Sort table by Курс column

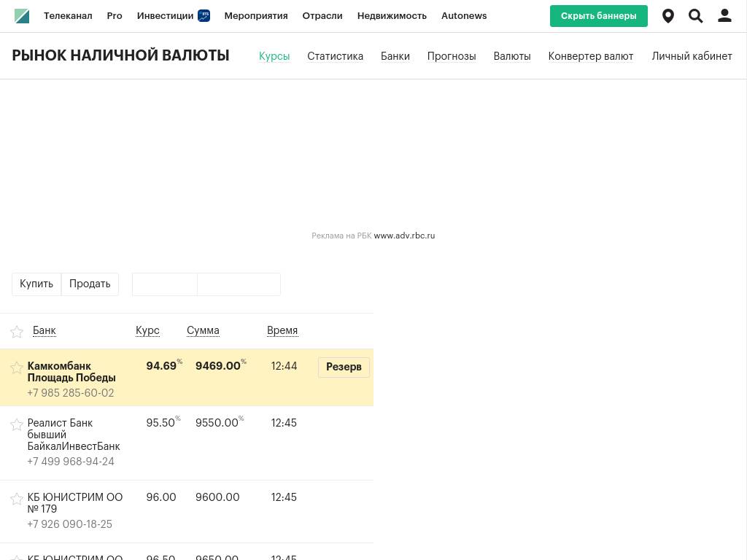147,330
